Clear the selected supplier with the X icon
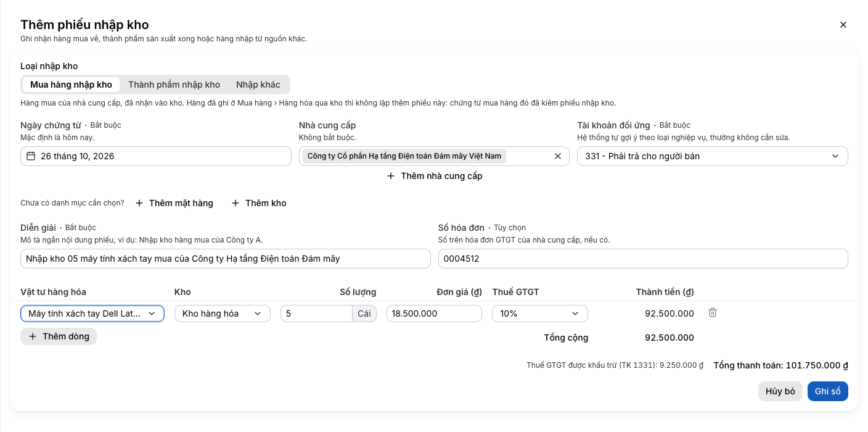This screenshot has height=432, width=868. click(558, 156)
